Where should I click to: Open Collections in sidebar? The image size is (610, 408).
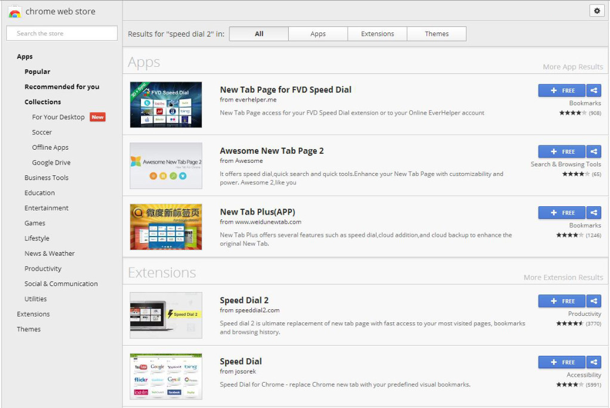[x=43, y=102]
